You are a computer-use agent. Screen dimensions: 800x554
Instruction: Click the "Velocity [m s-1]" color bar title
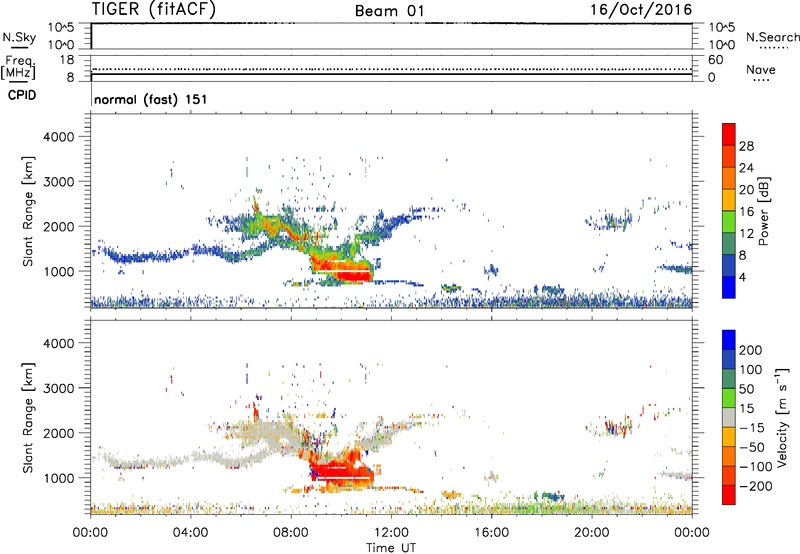(782, 418)
